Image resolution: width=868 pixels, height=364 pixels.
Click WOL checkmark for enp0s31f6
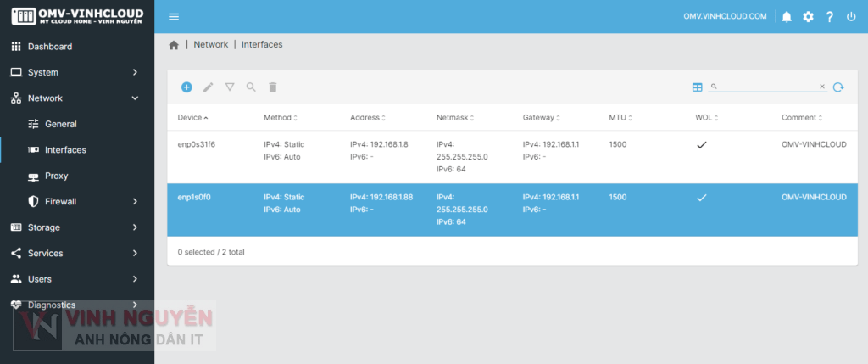(x=702, y=144)
